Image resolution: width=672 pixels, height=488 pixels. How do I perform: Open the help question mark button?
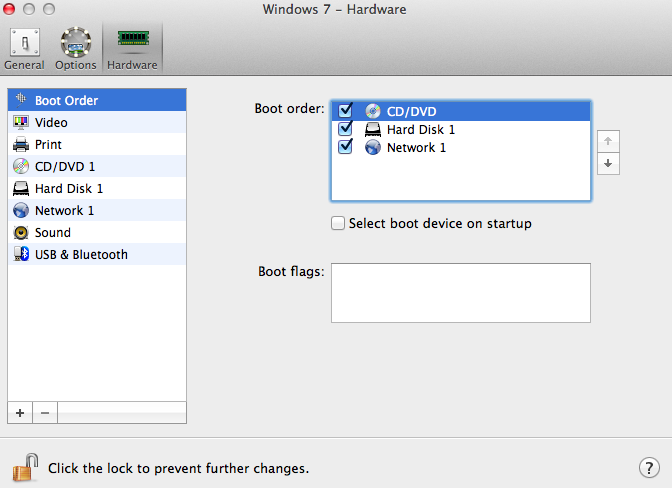point(649,468)
